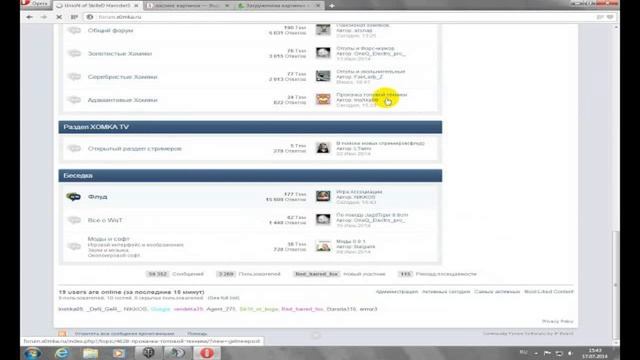This screenshot has height=360, width=640.
Task: Open latest topic link in Адамантовые Хомяки row
Action: 371,95
